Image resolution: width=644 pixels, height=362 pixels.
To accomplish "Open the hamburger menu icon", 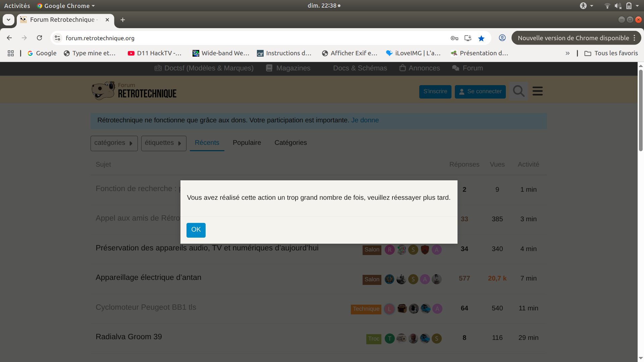I will [537, 91].
